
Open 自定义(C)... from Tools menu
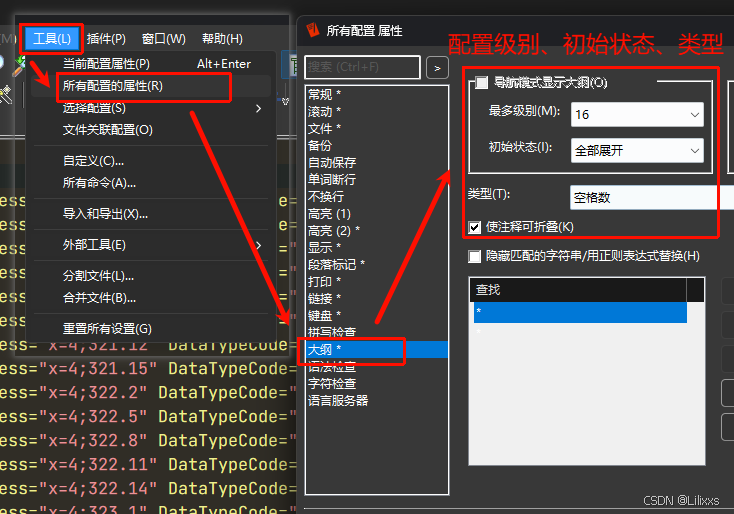[x=151, y=161]
